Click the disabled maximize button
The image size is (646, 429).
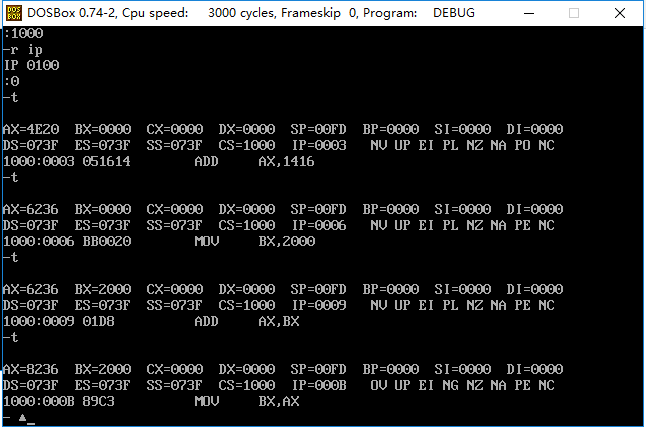coord(574,13)
